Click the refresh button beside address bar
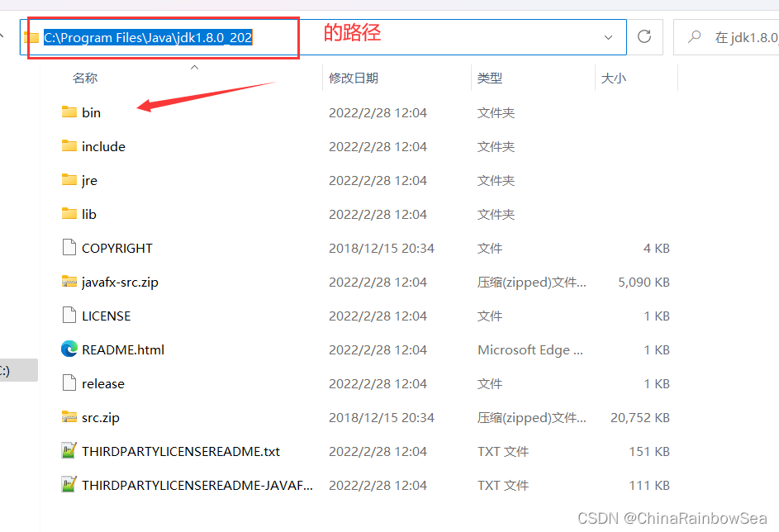 (x=644, y=36)
